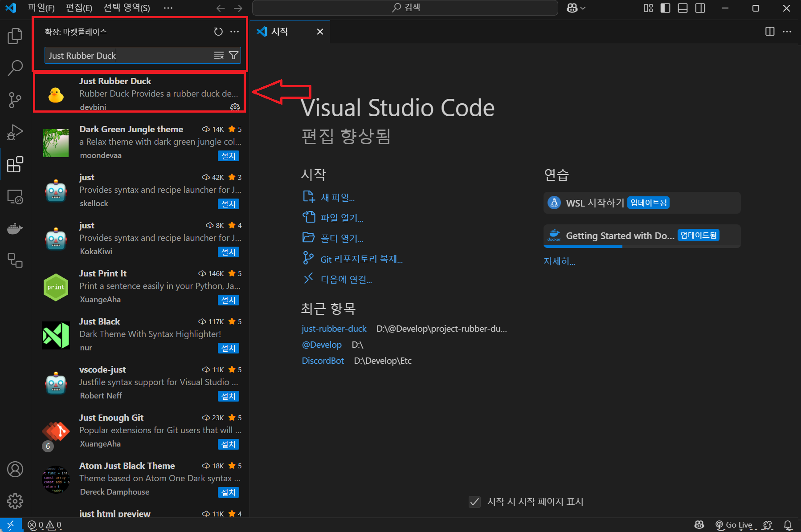801x532 pixels.
Task: Open the Accounts menu icon
Action: point(15,469)
